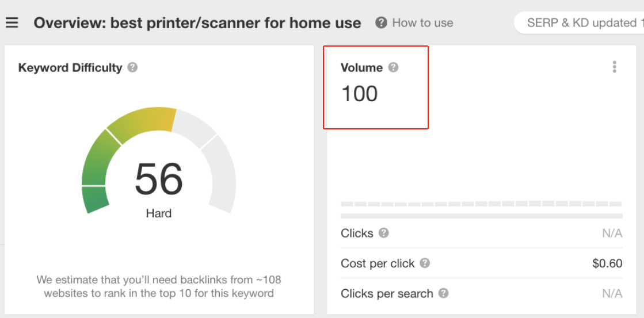
Task: Click the question mark beside How to use
Action: click(380, 23)
